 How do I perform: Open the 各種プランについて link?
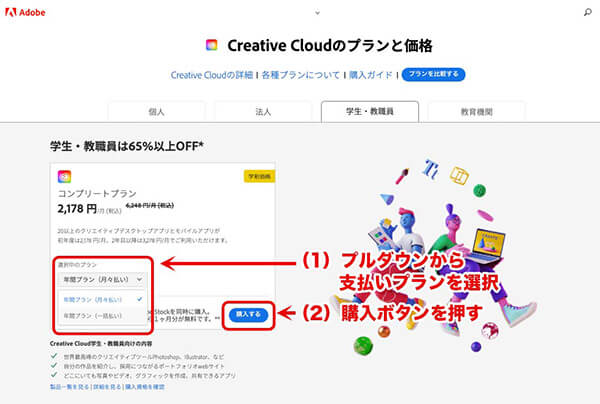click(300, 75)
